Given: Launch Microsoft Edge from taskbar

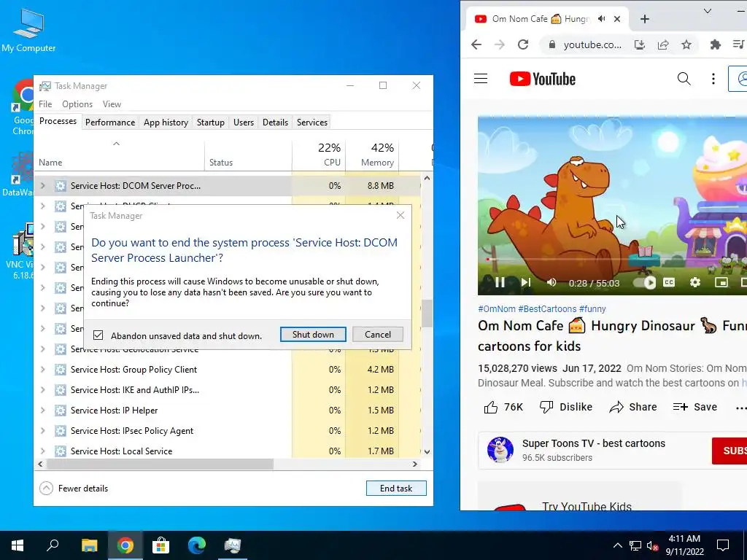Looking at the screenshot, I should tap(196, 545).
